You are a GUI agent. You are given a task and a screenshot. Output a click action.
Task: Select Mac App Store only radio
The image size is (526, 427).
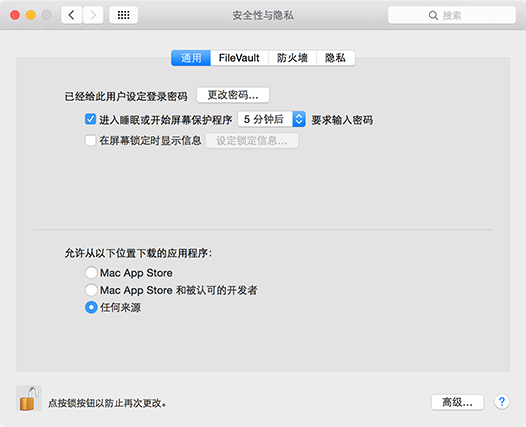click(x=91, y=273)
